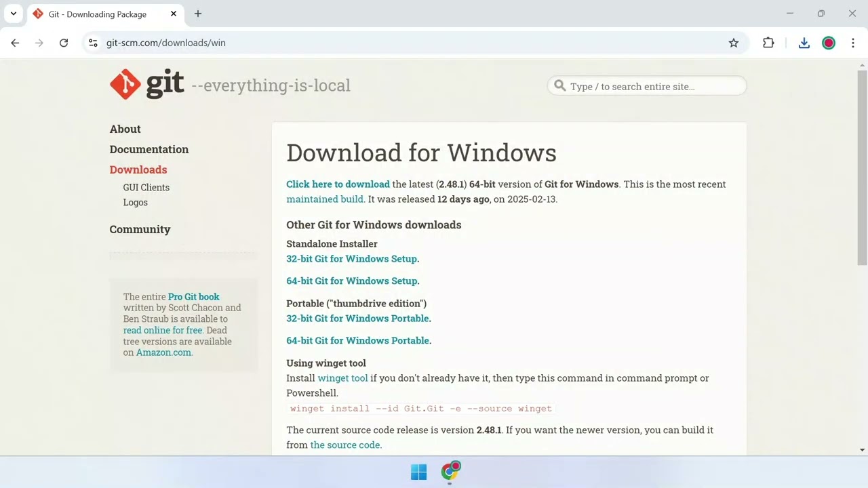Click the address bar URL
This screenshot has height=488, width=868.
click(x=166, y=43)
